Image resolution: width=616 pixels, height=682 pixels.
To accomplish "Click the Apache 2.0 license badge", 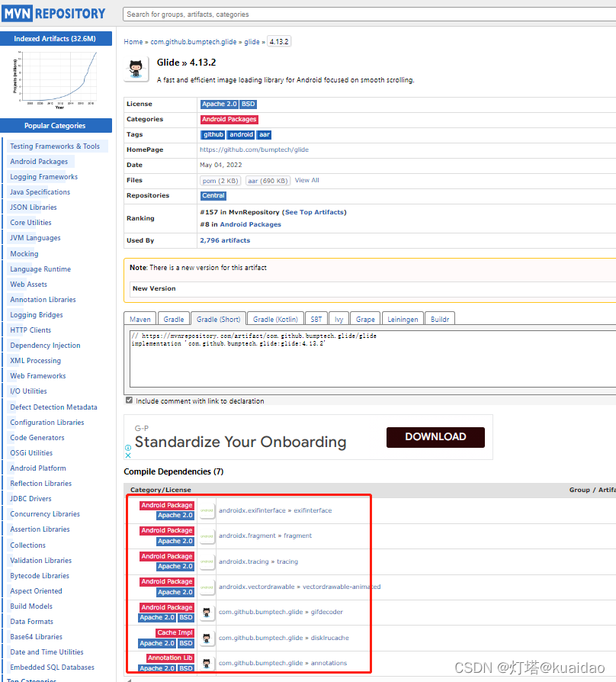I will tap(219, 104).
